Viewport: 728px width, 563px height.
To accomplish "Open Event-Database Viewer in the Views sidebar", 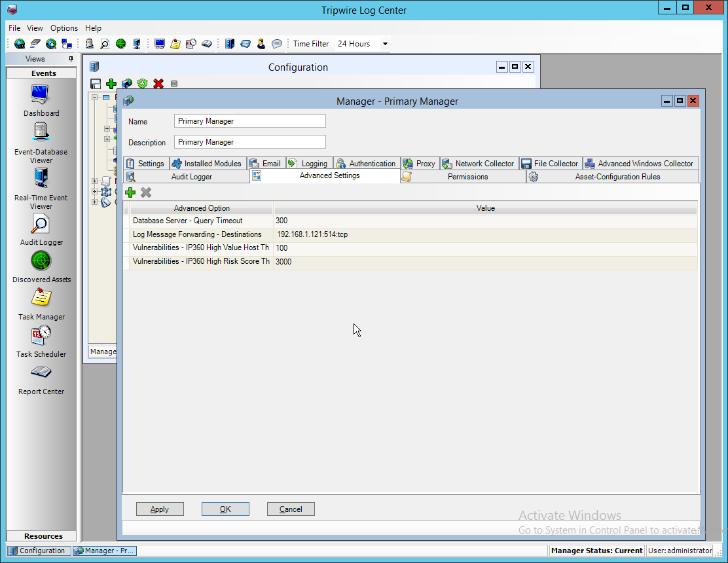I will [41, 143].
